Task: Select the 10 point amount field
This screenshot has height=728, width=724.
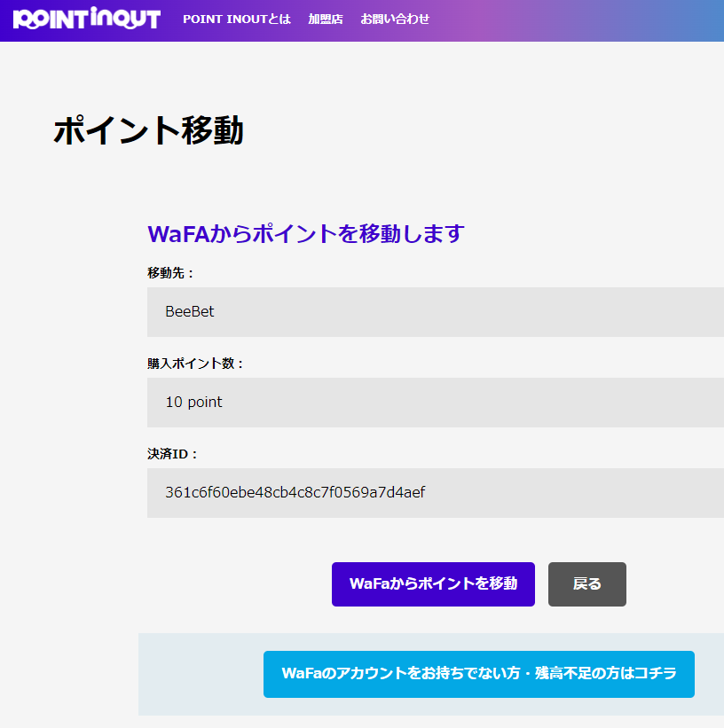Action: (x=436, y=403)
